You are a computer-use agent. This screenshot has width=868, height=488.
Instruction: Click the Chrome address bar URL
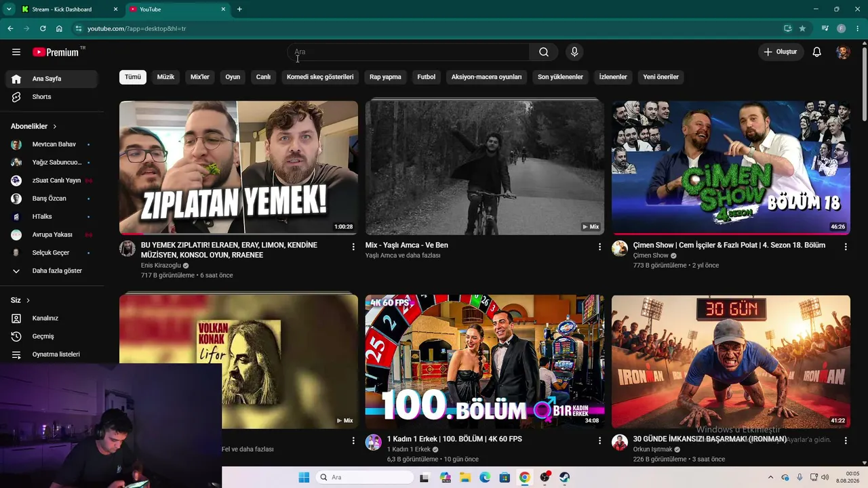[x=137, y=28]
